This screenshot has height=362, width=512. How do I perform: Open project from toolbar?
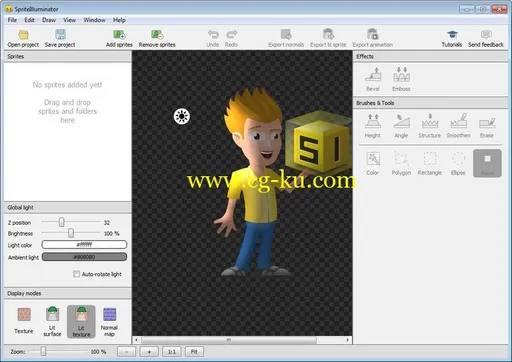tap(23, 38)
